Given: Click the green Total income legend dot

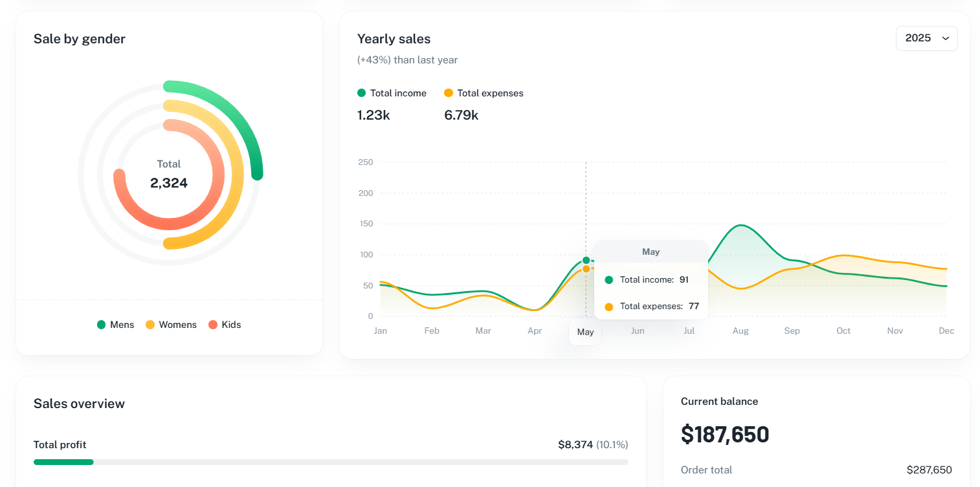Looking at the screenshot, I should (x=362, y=93).
